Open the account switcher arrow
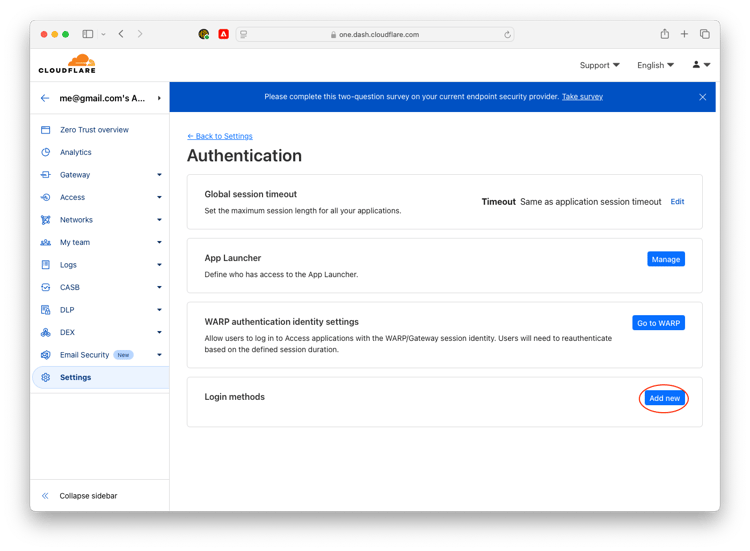This screenshot has height=551, width=750. coord(159,98)
